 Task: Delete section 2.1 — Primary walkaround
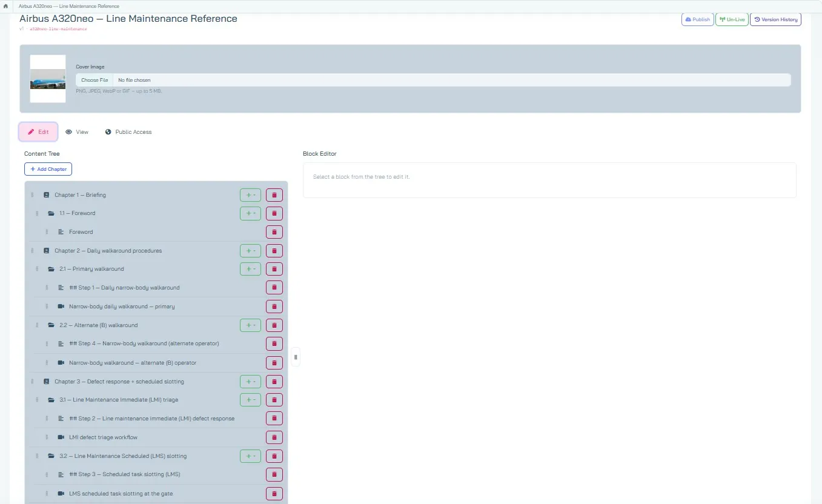point(274,269)
